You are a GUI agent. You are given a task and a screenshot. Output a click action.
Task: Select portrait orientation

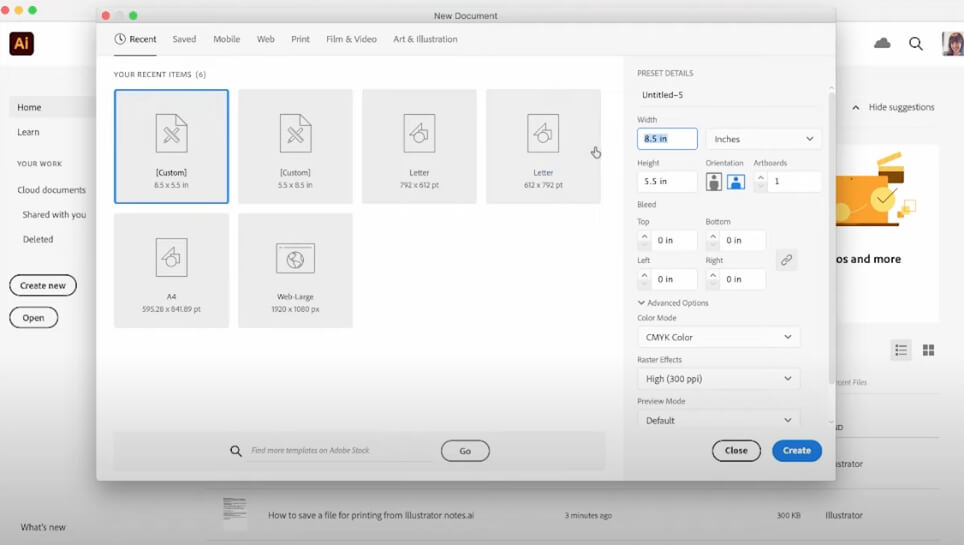[x=714, y=182]
